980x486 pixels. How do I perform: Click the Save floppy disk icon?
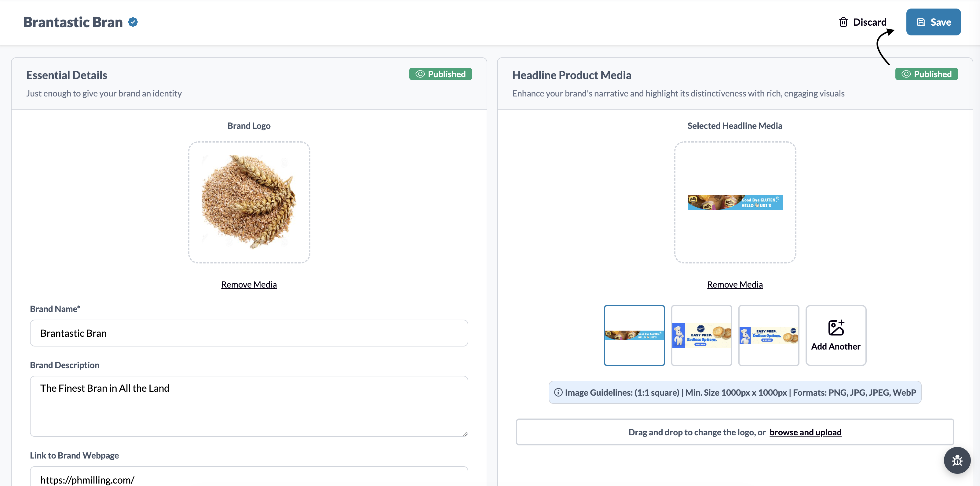click(x=921, y=22)
